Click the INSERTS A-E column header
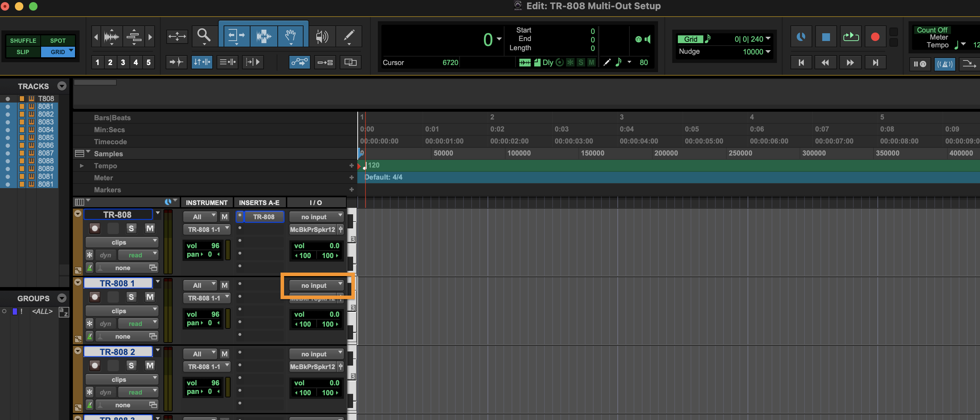This screenshot has height=420, width=980. pos(259,203)
